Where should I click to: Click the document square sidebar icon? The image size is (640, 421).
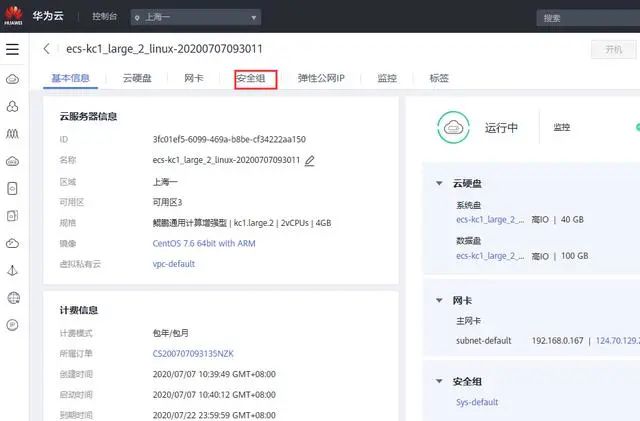point(12,216)
